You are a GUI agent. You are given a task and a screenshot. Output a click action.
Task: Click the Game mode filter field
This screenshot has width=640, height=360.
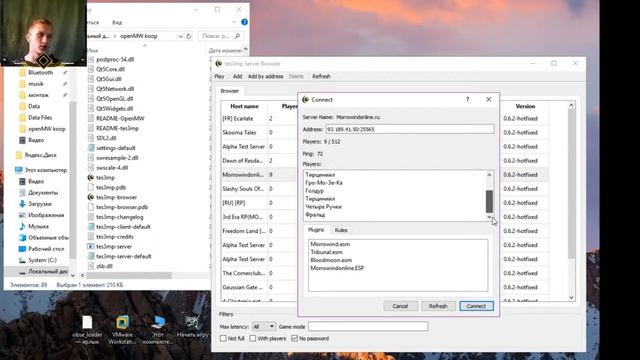pyautogui.click(x=368, y=327)
